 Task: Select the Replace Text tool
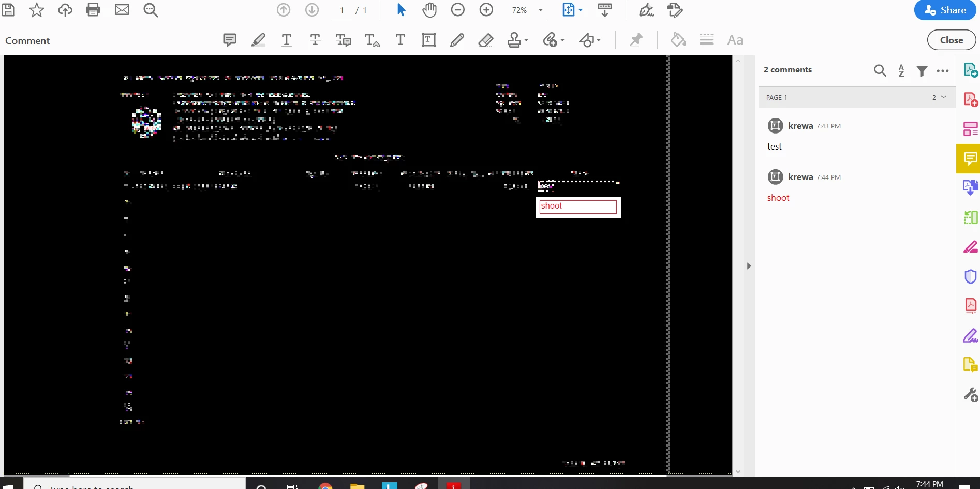(344, 40)
